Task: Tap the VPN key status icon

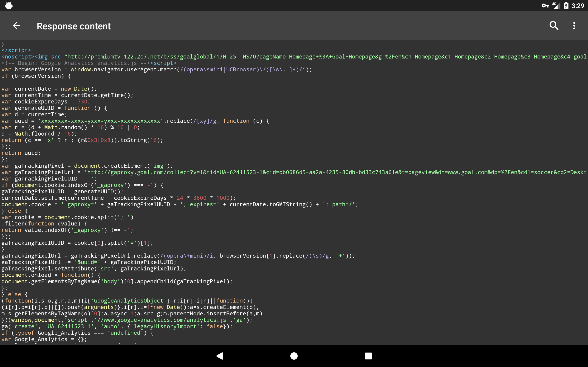Action: (545, 6)
